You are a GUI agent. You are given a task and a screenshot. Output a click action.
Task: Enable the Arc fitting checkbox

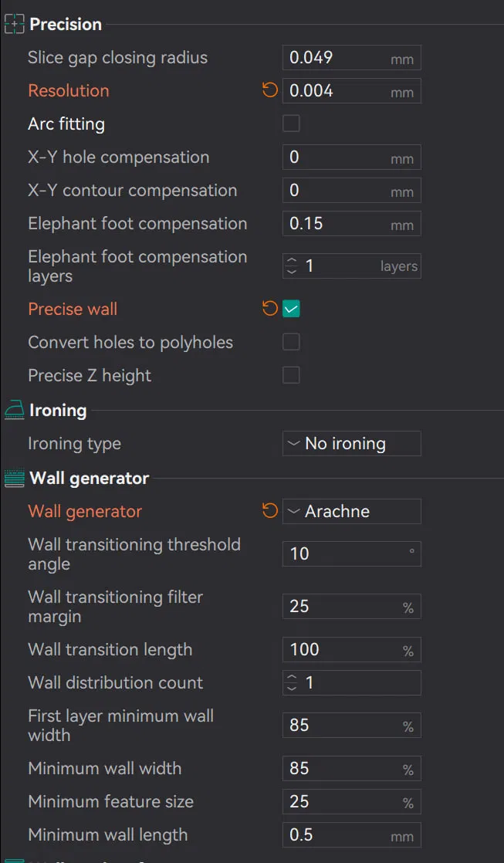[x=291, y=124]
